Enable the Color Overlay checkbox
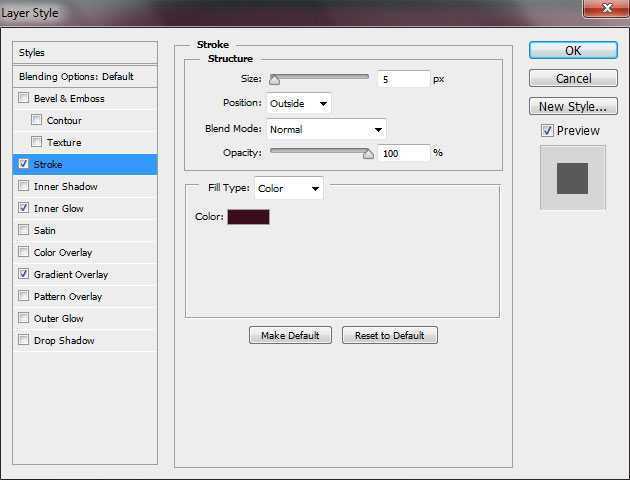The height and width of the screenshot is (480, 630). pyautogui.click(x=24, y=252)
